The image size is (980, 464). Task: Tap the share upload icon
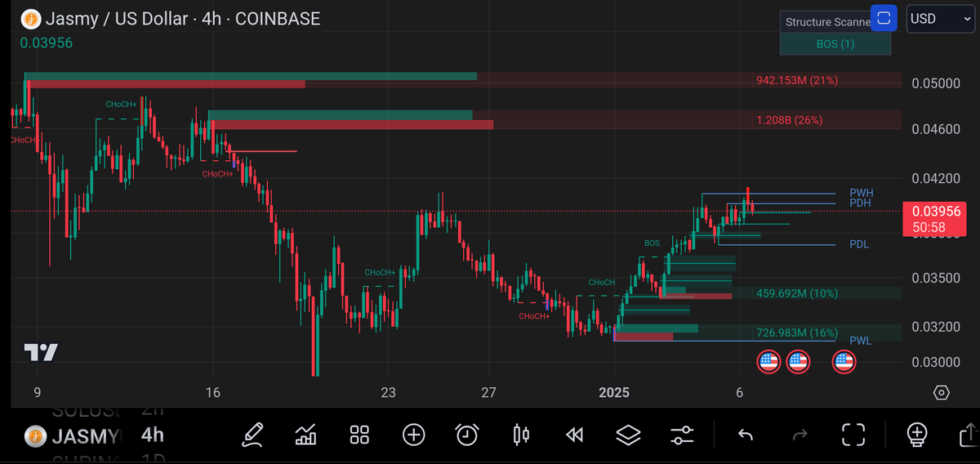tap(970, 434)
